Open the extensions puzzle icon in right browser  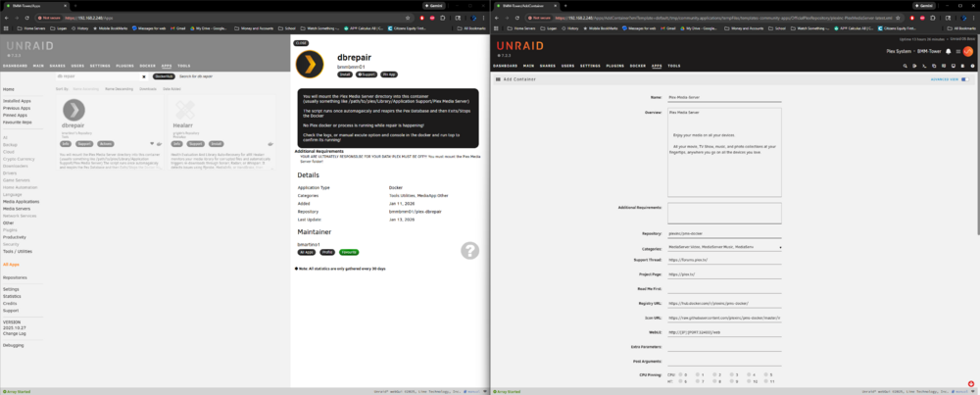[932, 18]
